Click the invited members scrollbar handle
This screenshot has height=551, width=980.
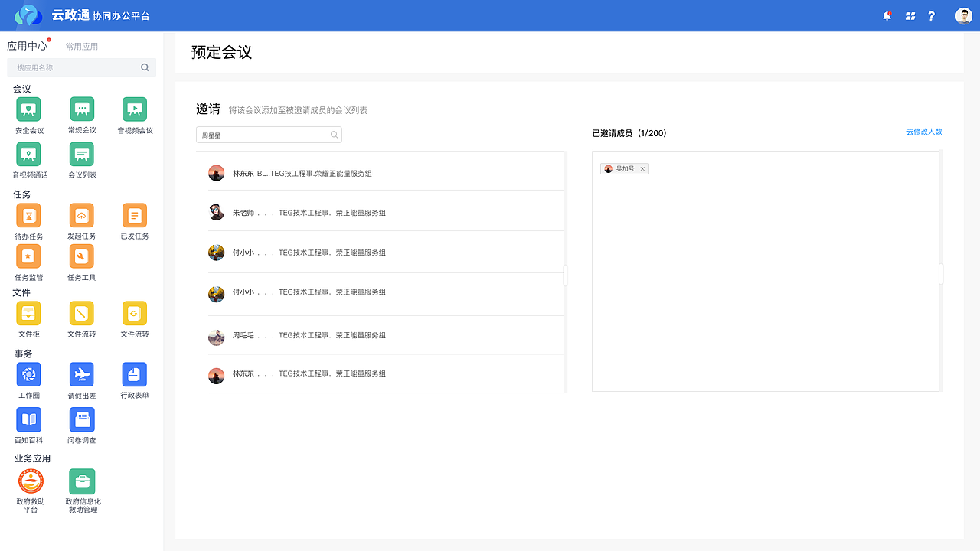tap(942, 274)
